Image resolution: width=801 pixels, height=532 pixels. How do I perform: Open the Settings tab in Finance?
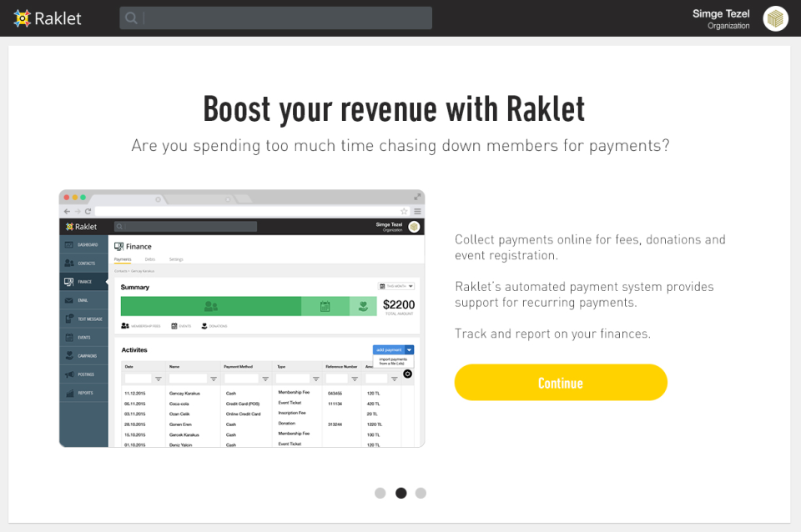click(x=176, y=259)
